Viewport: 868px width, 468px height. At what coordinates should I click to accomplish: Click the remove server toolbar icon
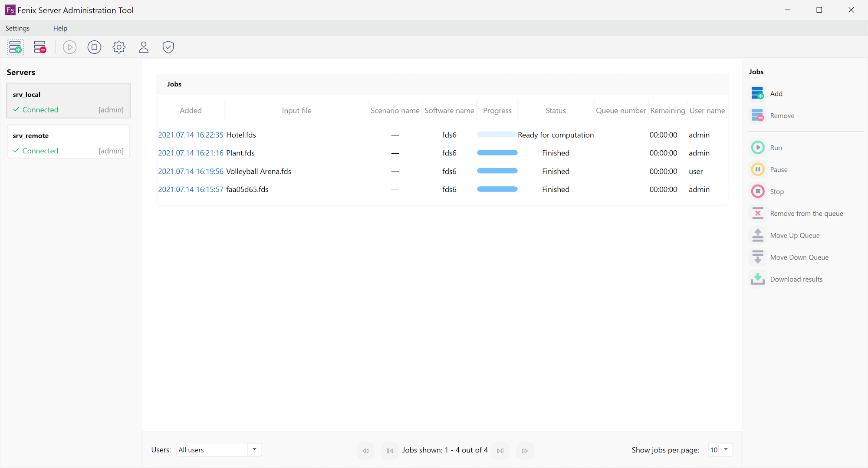point(40,47)
